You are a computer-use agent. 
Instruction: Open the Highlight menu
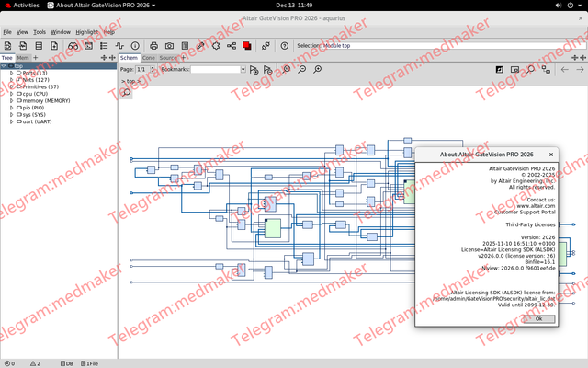tap(87, 32)
